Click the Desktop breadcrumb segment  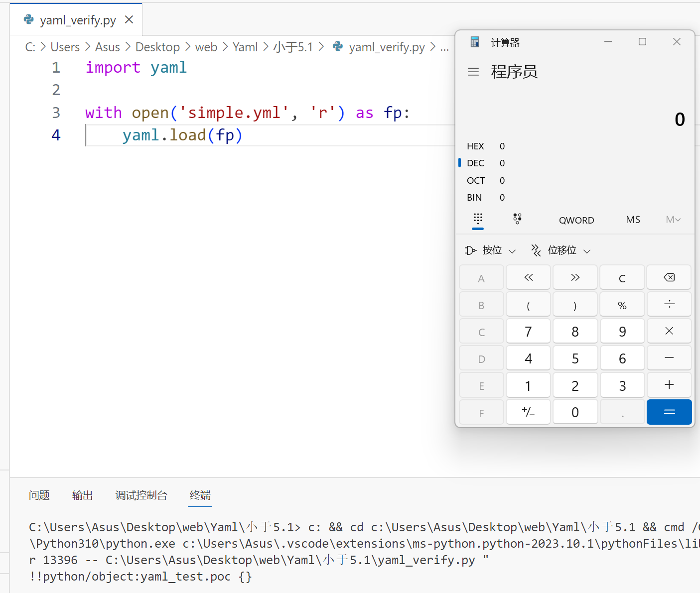[157, 47]
